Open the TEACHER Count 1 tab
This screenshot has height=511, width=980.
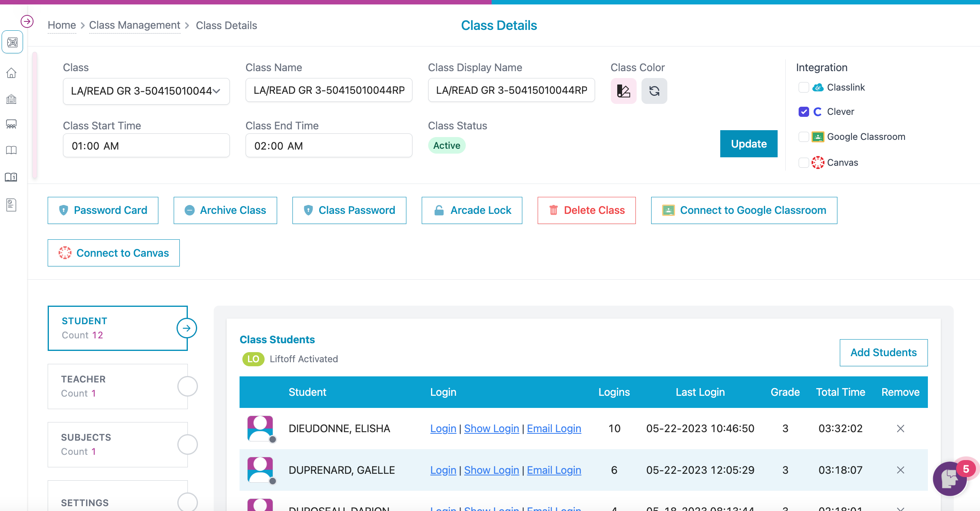[x=118, y=386]
